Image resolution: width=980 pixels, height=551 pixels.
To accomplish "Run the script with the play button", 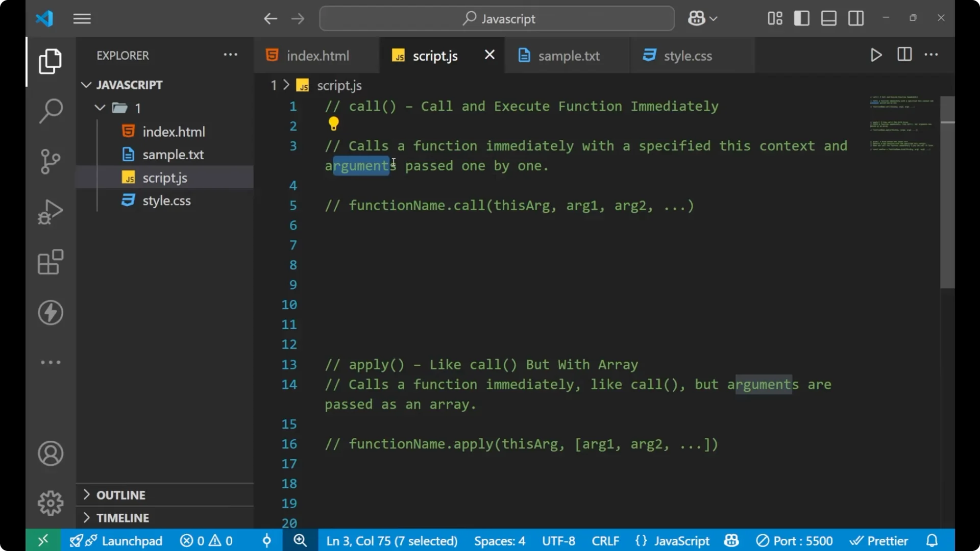I will click(876, 55).
